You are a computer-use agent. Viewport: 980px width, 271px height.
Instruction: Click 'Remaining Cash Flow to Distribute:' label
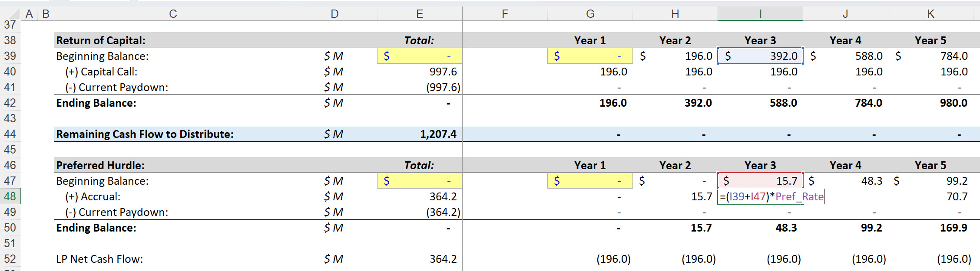click(145, 134)
